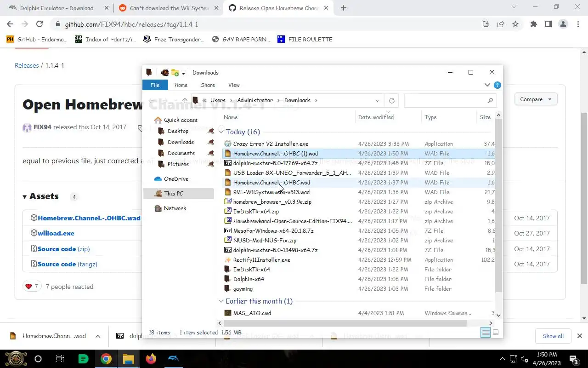Open address bar history dropdown in Explorer
This screenshot has width=588, height=368.
coord(378,100)
